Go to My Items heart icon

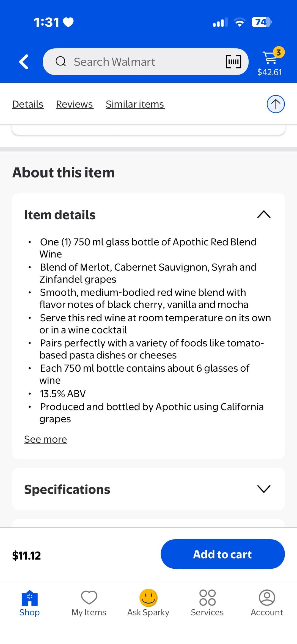pos(89,598)
